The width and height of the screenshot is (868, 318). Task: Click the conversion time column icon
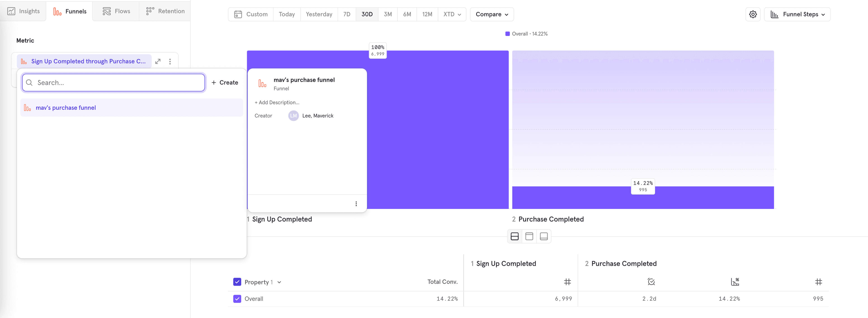pos(651,282)
